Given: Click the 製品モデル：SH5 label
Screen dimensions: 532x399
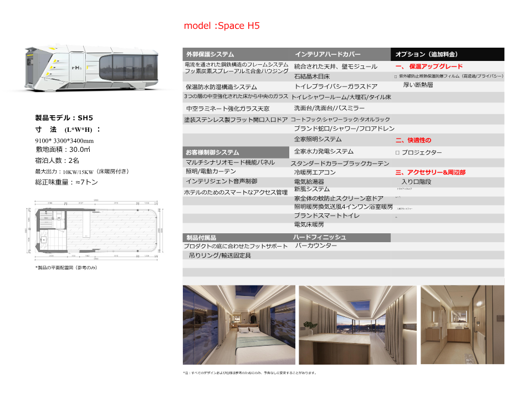Looking at the screenshot, I should click(x=64, y=117).
